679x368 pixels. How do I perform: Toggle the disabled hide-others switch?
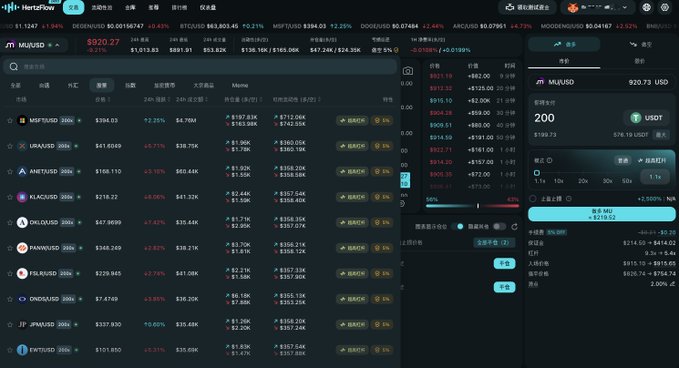(x=499, y=226)
